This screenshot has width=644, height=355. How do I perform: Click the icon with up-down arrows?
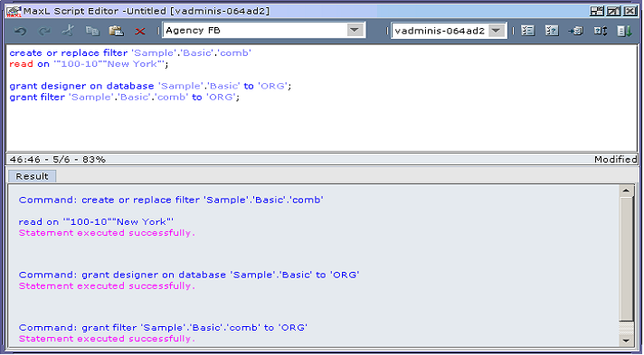(601, 31)
